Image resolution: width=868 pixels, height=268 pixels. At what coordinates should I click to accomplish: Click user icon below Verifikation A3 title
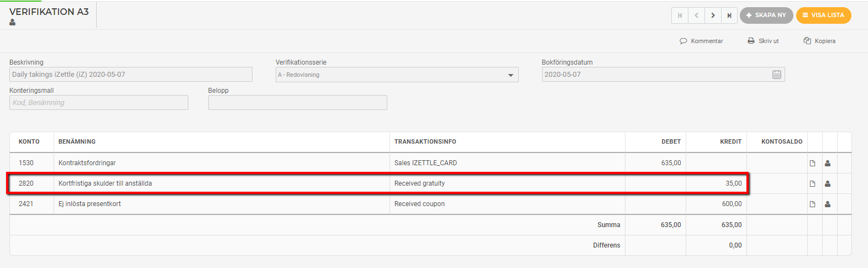click(x=12, y=23)
